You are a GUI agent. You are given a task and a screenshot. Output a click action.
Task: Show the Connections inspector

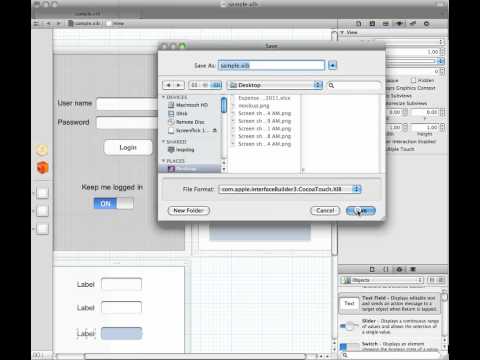[x=427, y=24]
